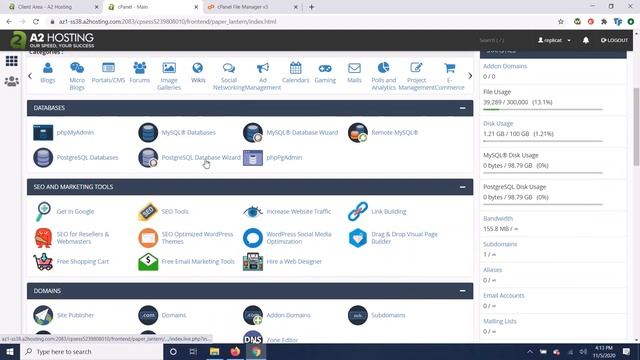Screen dimensions: 640x360
Task: Select the Micro Blogs category
Action: [x=77, y=76]
